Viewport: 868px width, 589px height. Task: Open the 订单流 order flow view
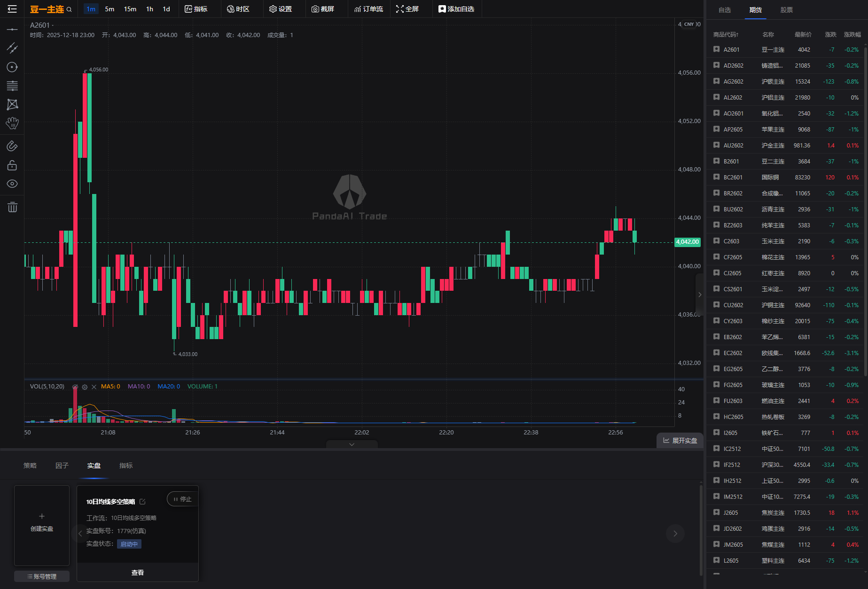[x=368, y=9]
